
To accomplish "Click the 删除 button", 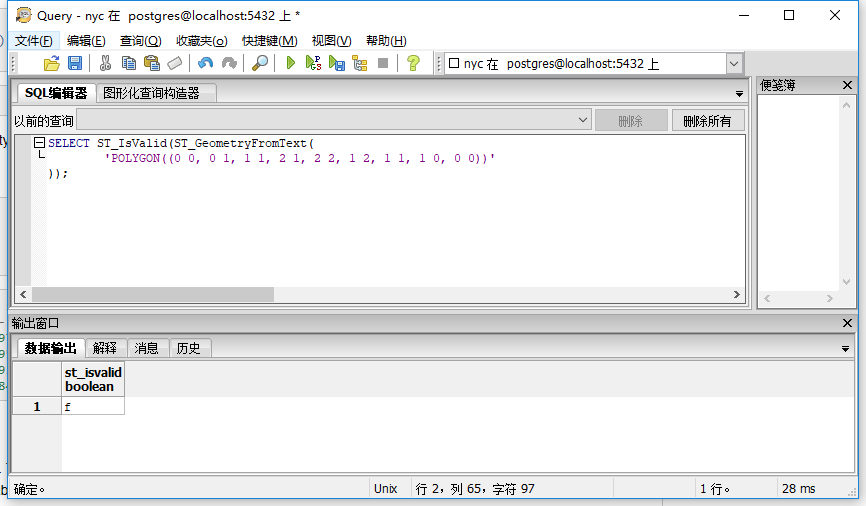I will (631, 120).
